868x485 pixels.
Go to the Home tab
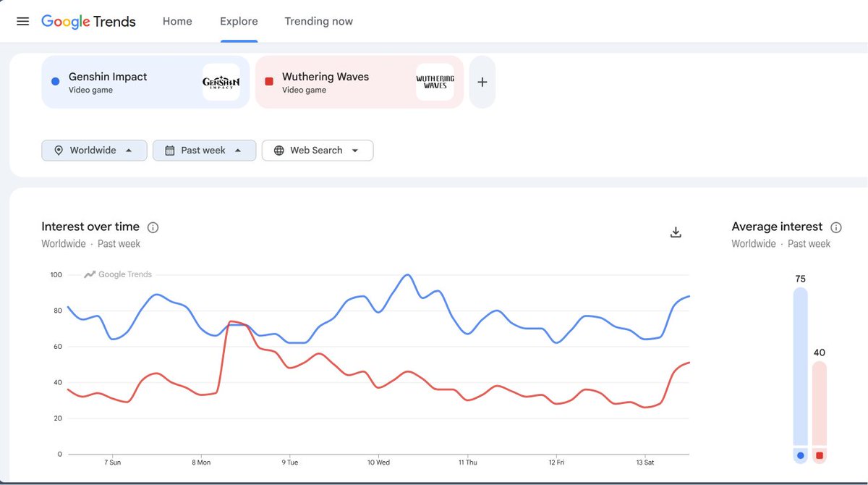point(177,21)
